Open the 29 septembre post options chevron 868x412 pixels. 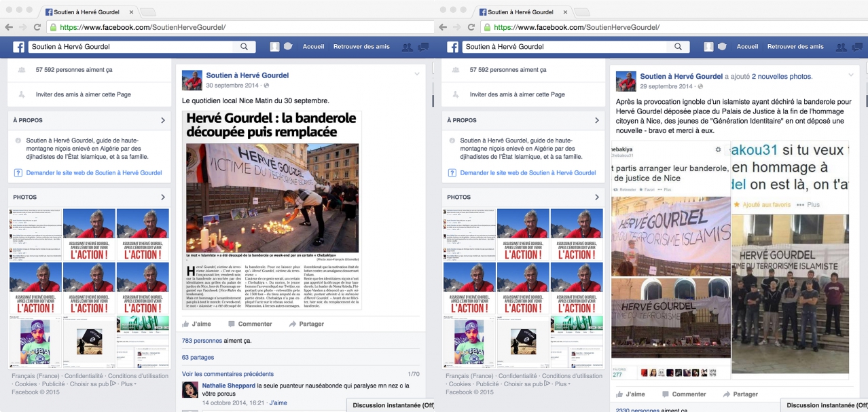pyautogui.click(x=851, y=74)
